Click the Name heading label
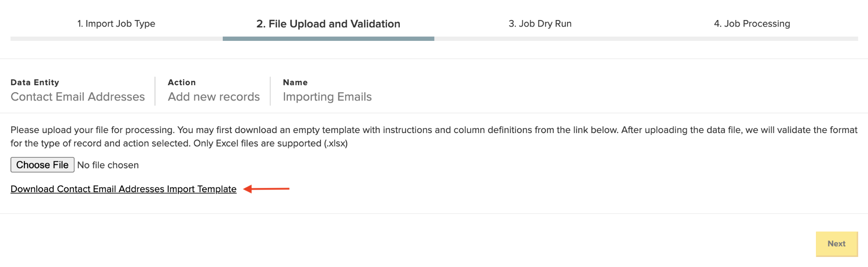The image size is (868, 267). (x=295, y=82)
